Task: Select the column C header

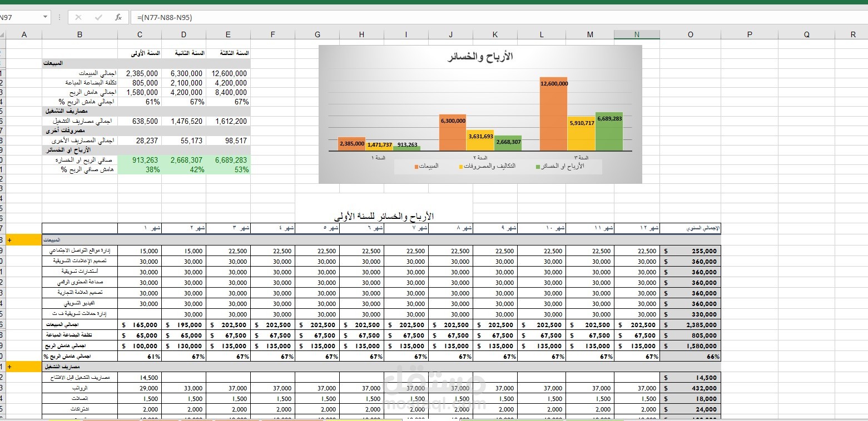Action: [x=140, y=34]
